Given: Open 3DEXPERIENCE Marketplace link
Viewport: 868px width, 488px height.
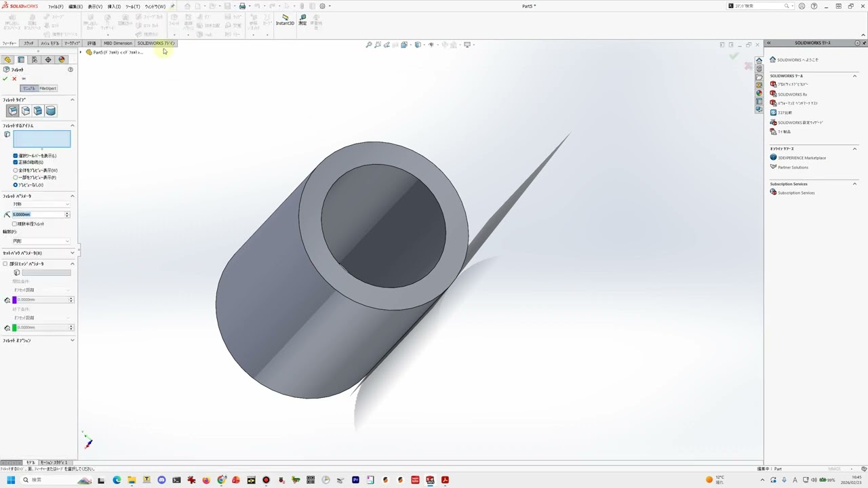Looking at the screenshot, I should [x=802, y=158].
